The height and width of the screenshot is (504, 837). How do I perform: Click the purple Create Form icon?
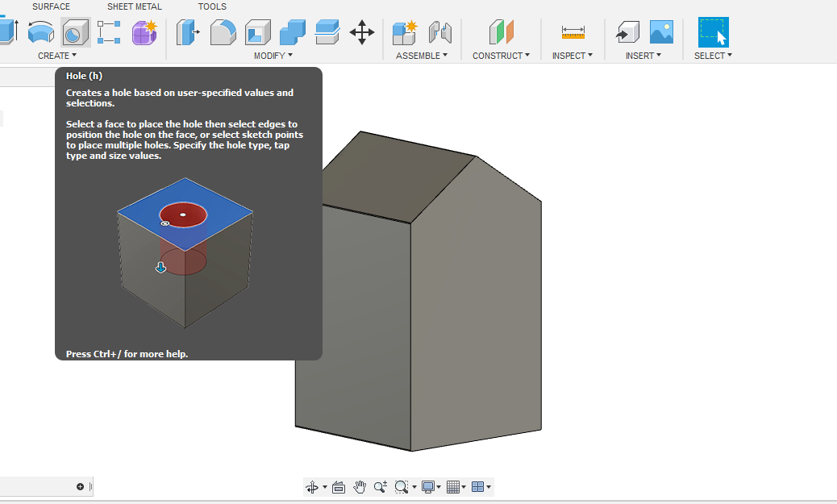pos(144,32)
